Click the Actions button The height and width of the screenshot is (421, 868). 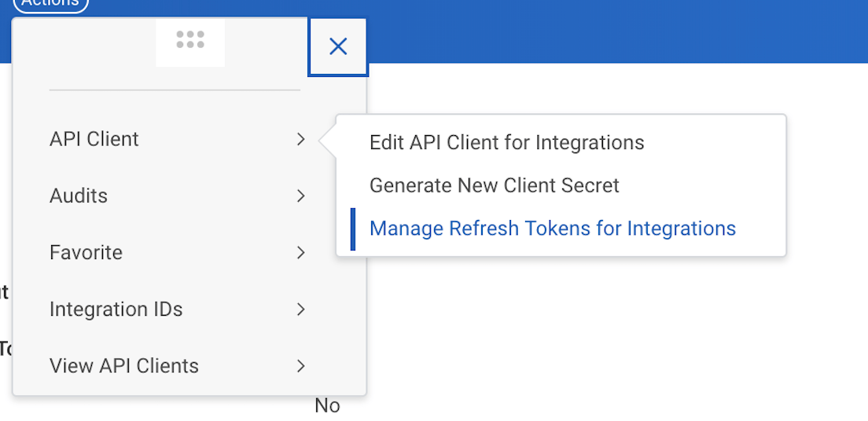(x=50, y=3)
